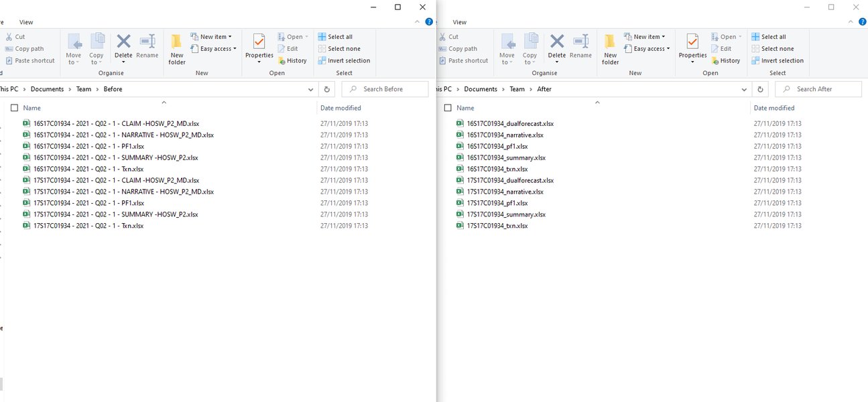Open Properties in the Before window ribbon
Screen dimensions: 868x402
[x=259, y=49]
